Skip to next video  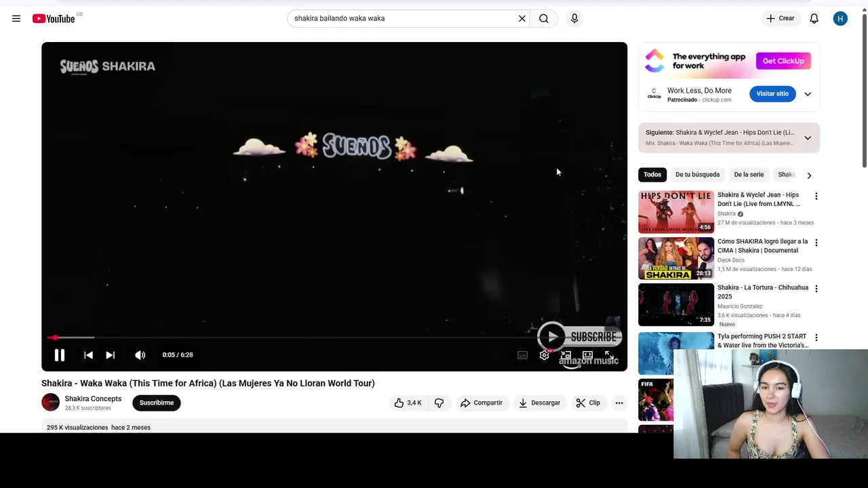pyautogui.click(x=110, y=354)
